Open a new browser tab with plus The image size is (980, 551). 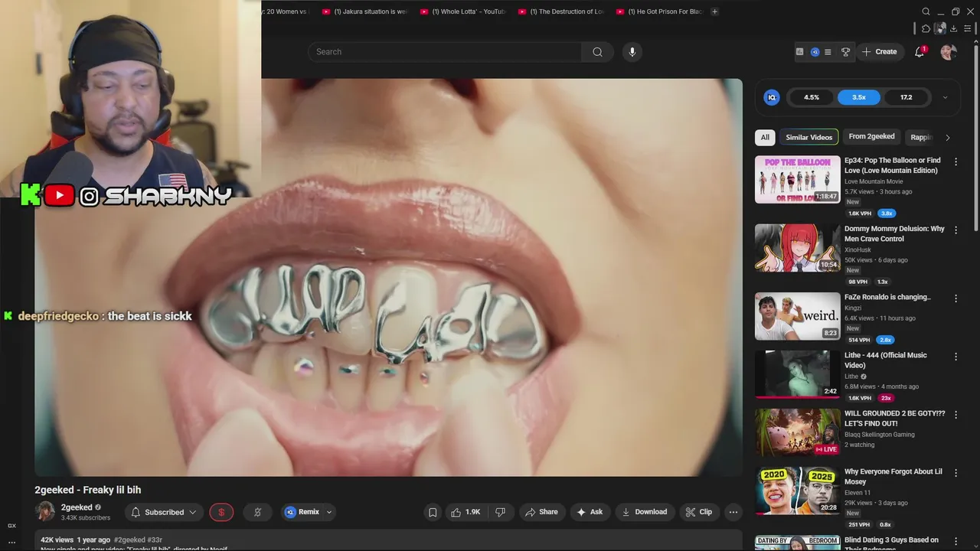tap(714, 11)
